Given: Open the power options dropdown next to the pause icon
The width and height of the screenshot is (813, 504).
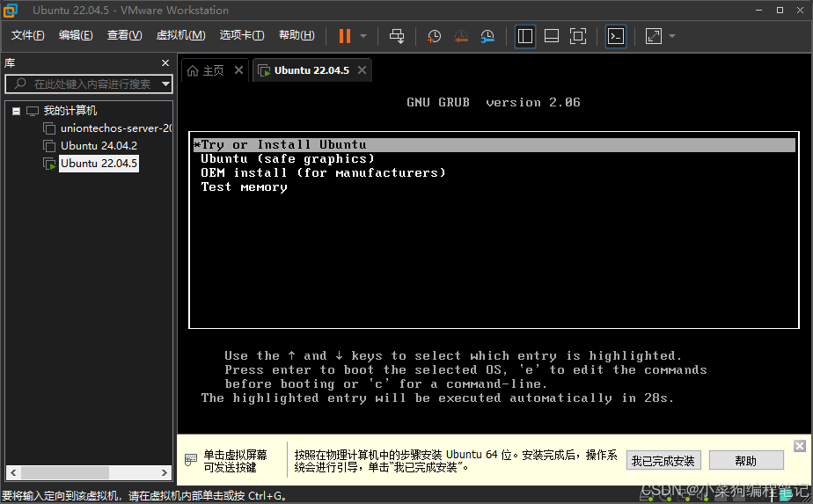Looking at the screenshot, I should (363, 36).
